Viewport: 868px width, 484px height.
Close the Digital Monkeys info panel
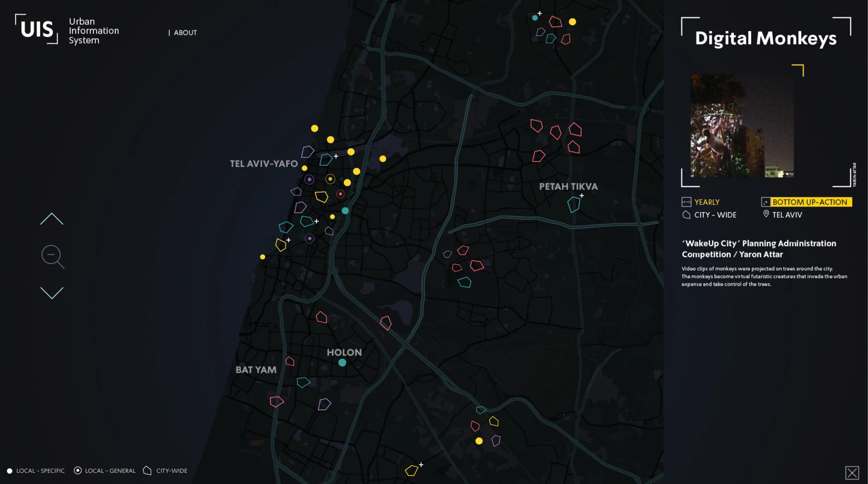click(x=852, y=473)
